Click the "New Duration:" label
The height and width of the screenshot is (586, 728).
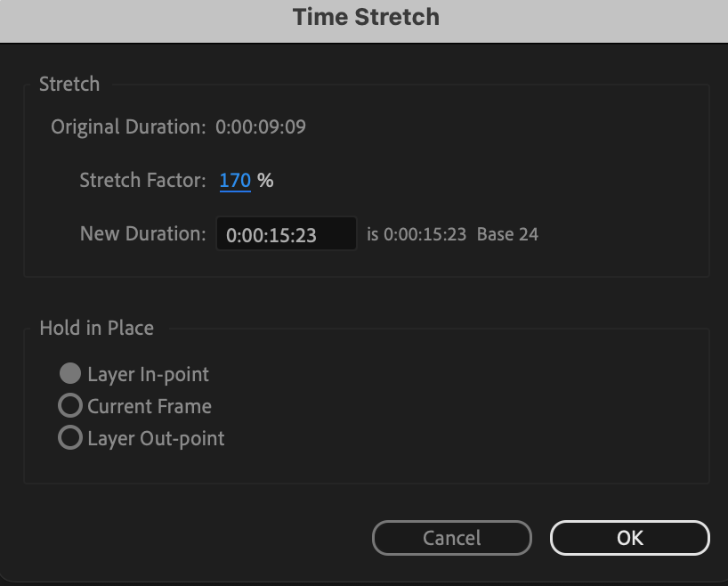[142, 234]
